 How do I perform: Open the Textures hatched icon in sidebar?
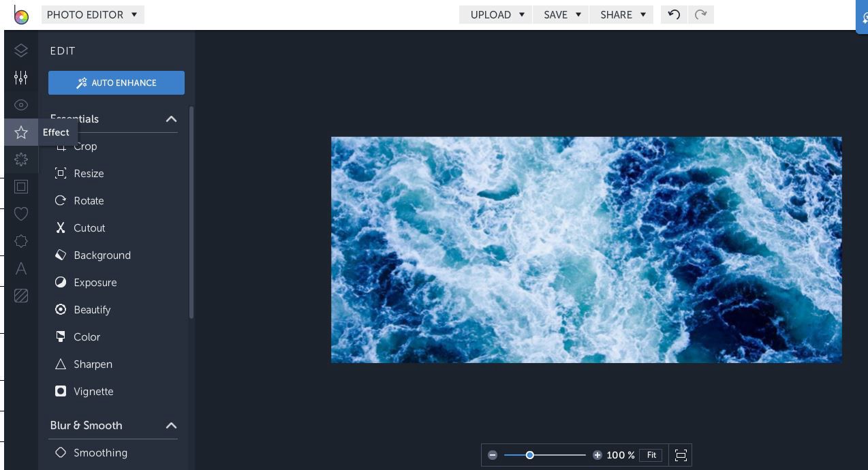[x=21, y=296]
